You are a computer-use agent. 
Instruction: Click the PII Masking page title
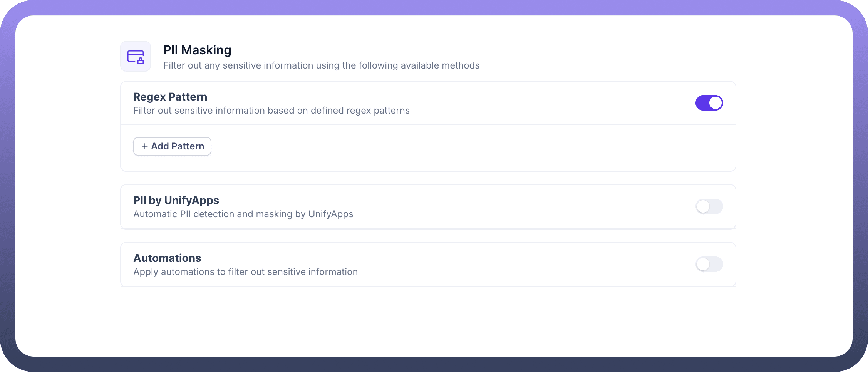tap(197, 50)
